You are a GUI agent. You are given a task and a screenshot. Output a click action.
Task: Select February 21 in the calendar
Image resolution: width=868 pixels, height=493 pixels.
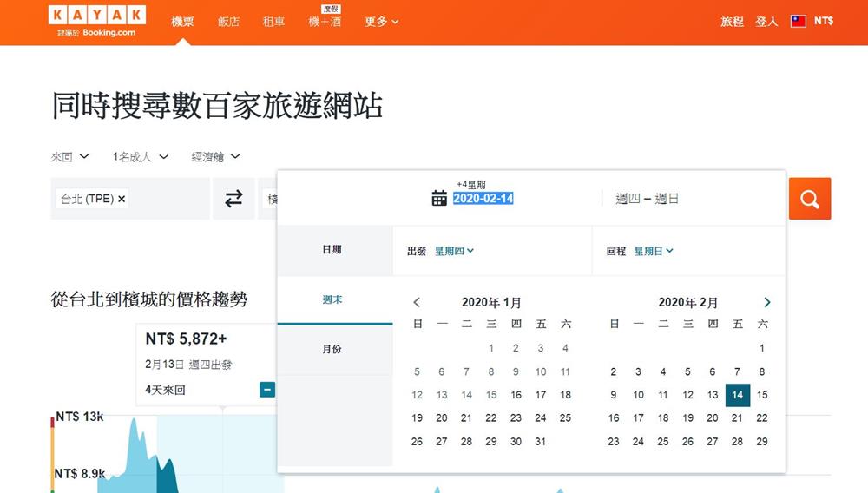pos(737,417)
